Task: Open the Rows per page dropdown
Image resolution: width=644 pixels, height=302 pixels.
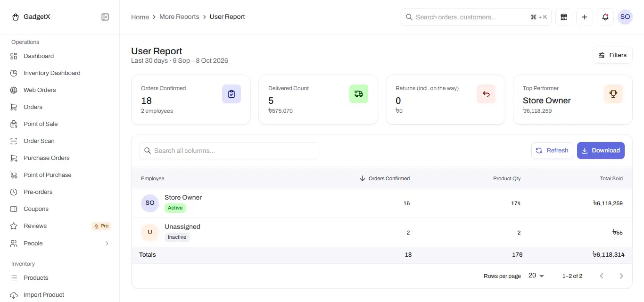Action: pyautogui.click(x=536, y=276)
